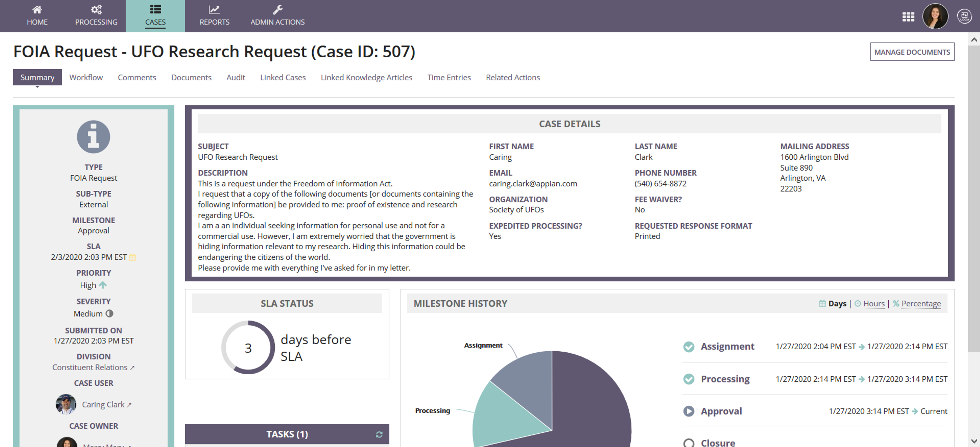Viewport: 980px width, 447px height.
Task: Click the Approval in-progress play icon
Action: pyautogui.click(x=689, y=411)
